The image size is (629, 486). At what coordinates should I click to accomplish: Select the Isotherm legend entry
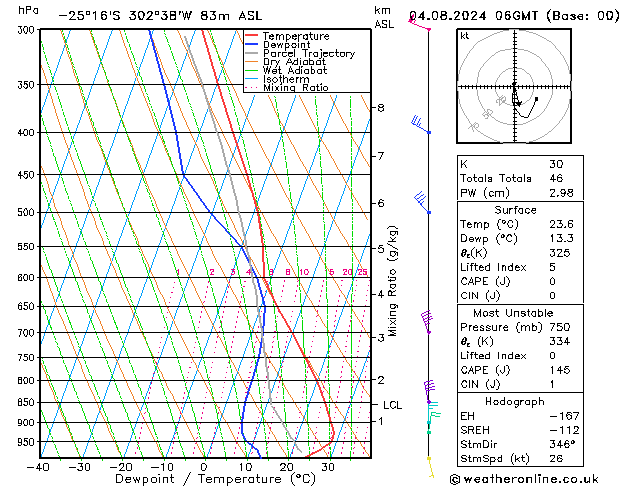coord(286,79)
